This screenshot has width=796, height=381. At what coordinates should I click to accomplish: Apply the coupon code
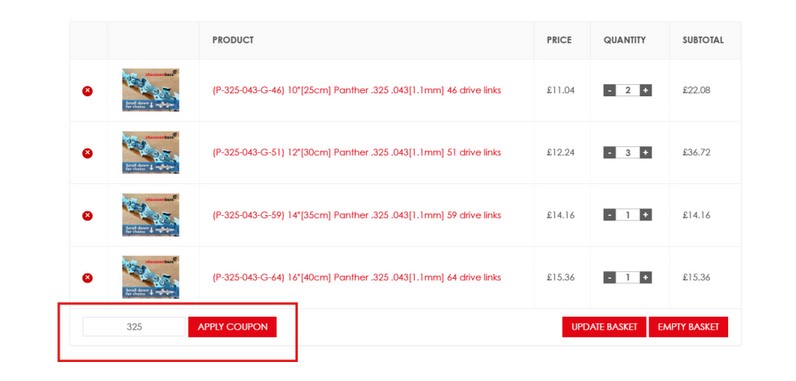point(233,327)
